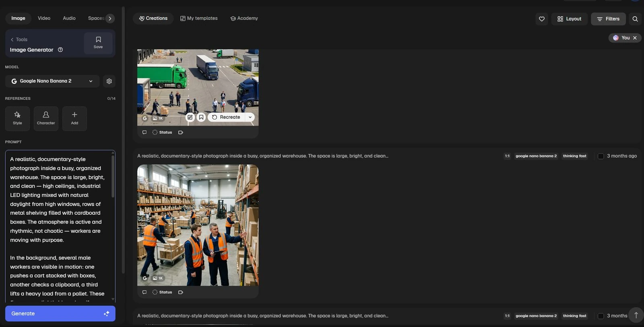Save the Image Generator tool
This screenshot has width=644, height=327.
[x=98, y=43]
